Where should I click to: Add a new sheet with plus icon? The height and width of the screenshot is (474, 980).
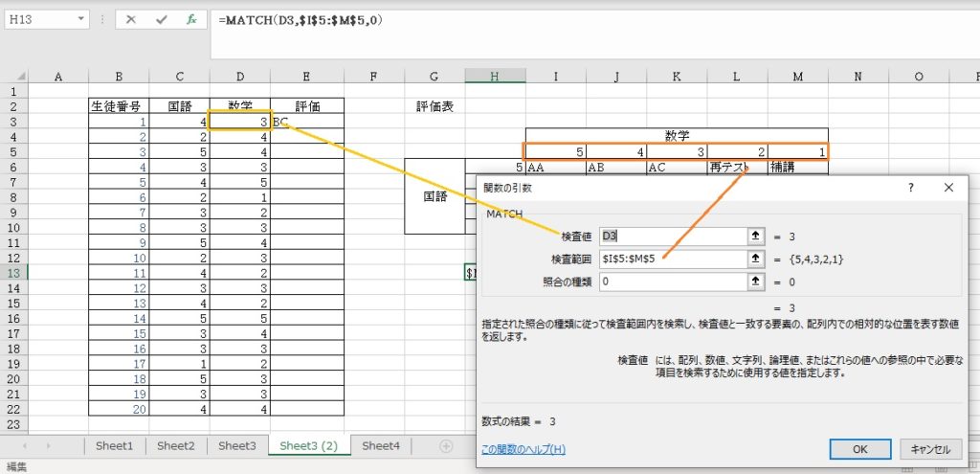[x=445, y=446]
